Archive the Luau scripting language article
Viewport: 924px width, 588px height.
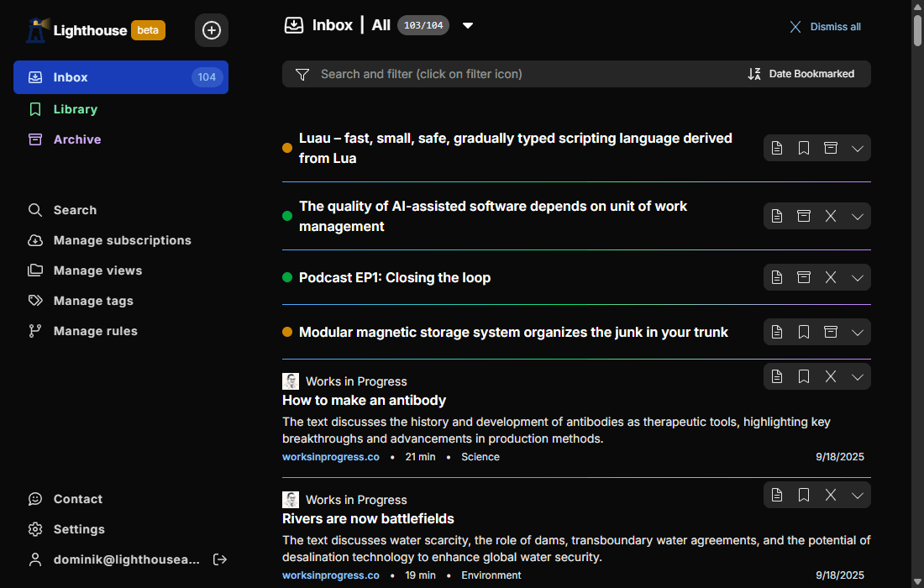(831, 148)
